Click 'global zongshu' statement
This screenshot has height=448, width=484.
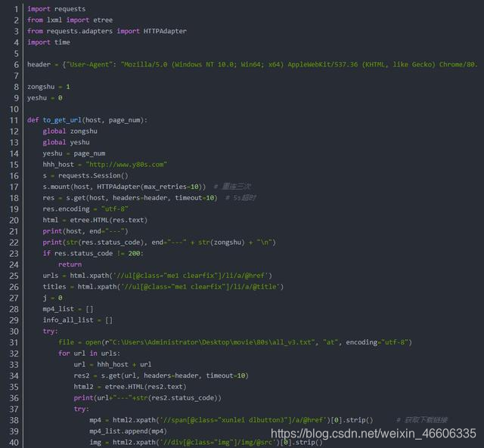(x=70, y=131)
